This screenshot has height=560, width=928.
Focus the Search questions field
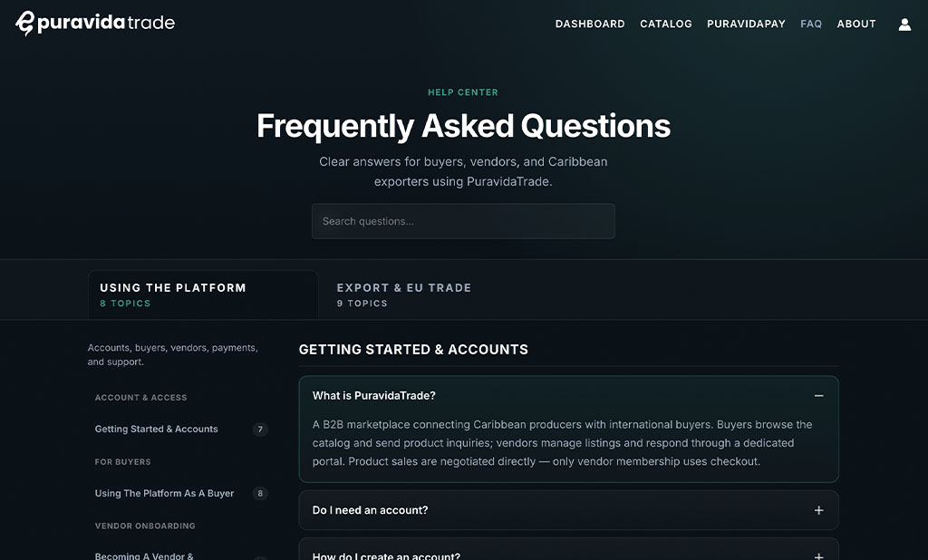[x=463, y=221]
